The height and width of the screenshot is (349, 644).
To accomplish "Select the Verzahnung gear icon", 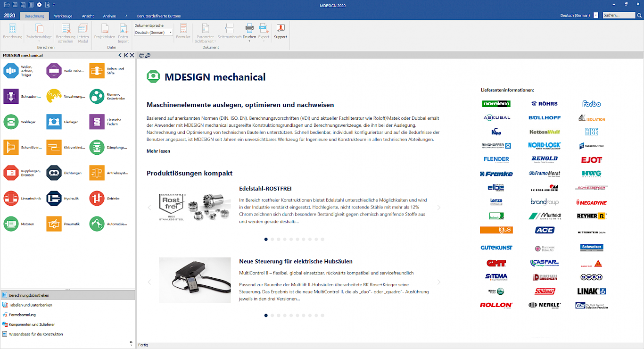I will 54,96.
